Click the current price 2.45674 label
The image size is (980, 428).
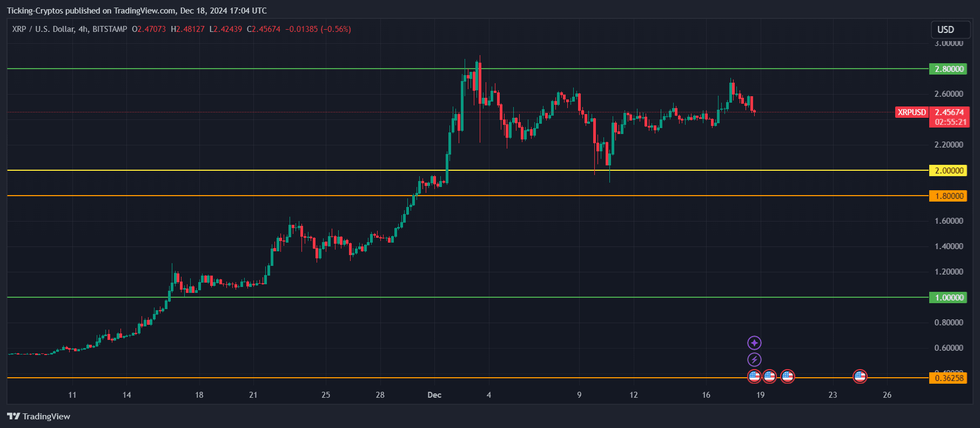coord(949,112)
